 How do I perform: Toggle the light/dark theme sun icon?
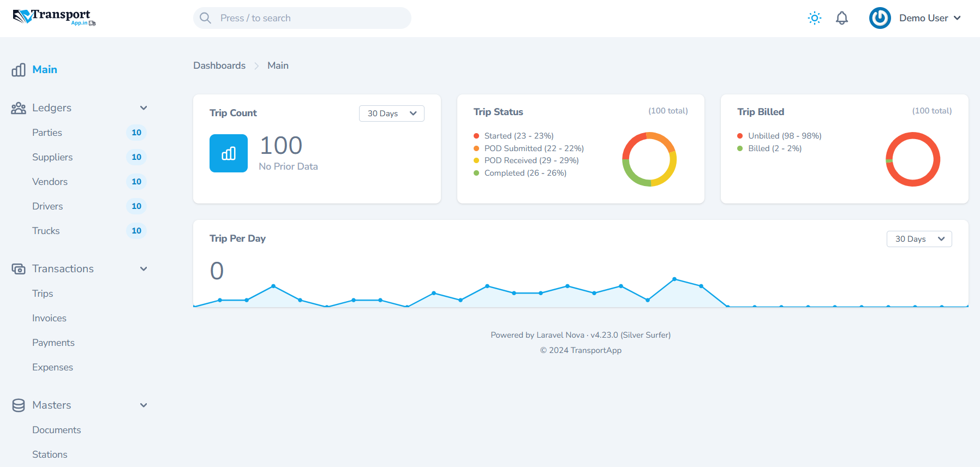[814, 18]
